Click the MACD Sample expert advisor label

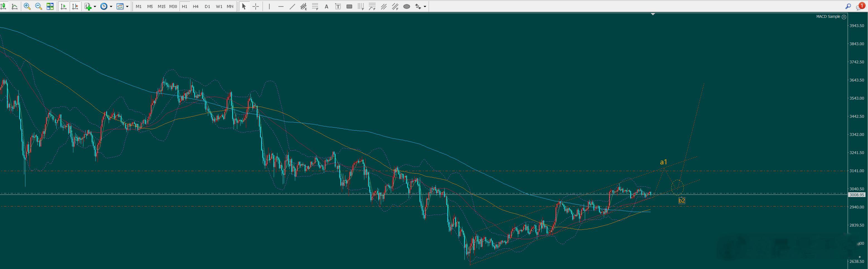828,16
